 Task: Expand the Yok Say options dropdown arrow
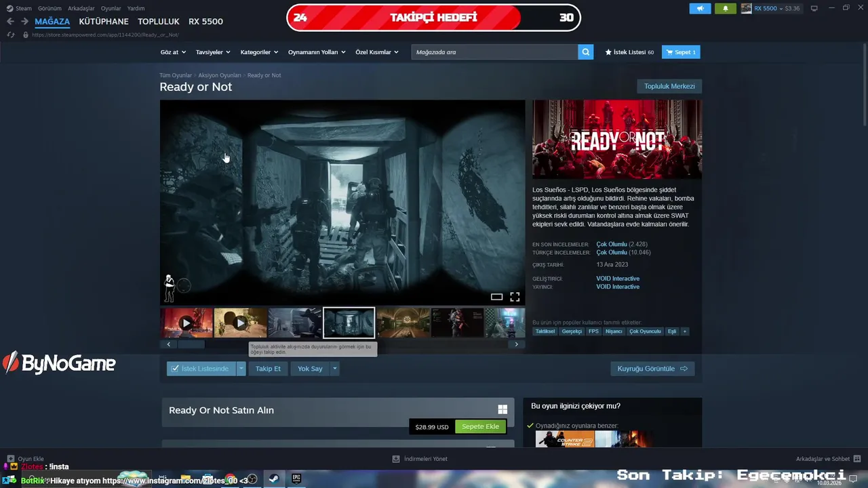click(334, 369)
